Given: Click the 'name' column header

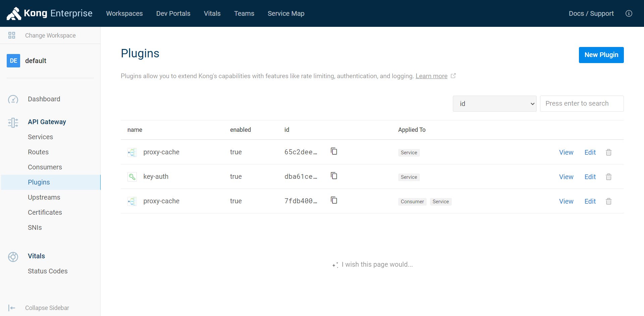Looking at the screenshot, I should coord(135,130).
